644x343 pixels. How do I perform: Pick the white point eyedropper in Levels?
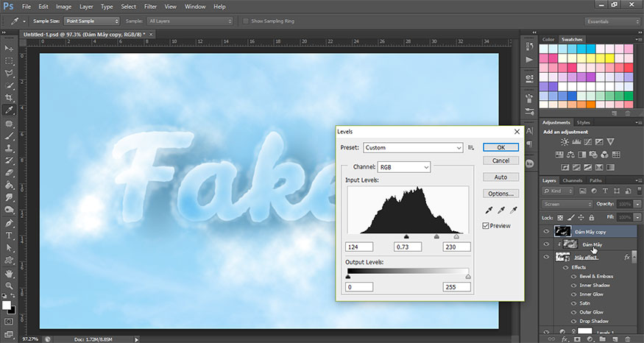coord(513,211)
